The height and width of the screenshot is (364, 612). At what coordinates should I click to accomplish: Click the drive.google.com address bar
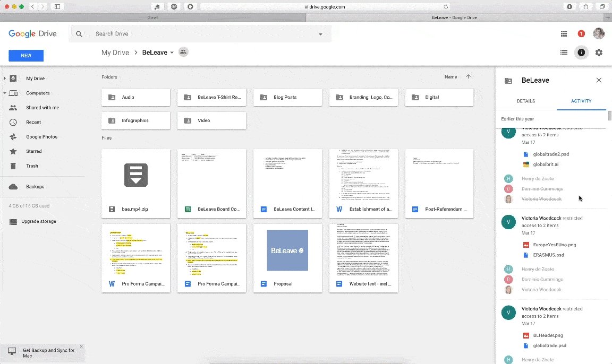(x=325, y=6)
